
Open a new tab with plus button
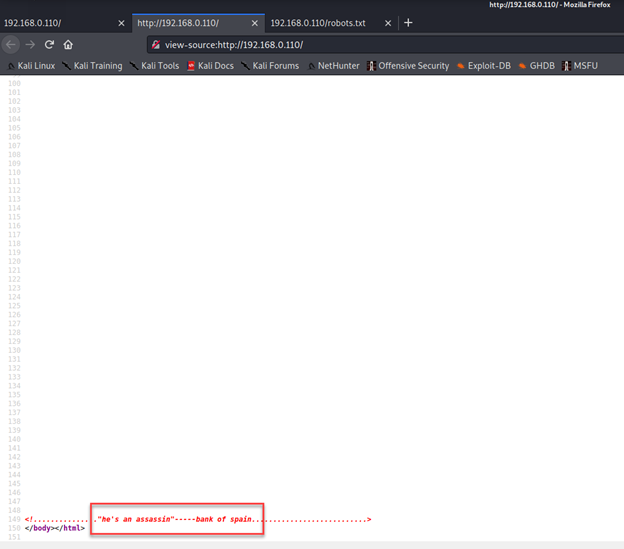408,22
